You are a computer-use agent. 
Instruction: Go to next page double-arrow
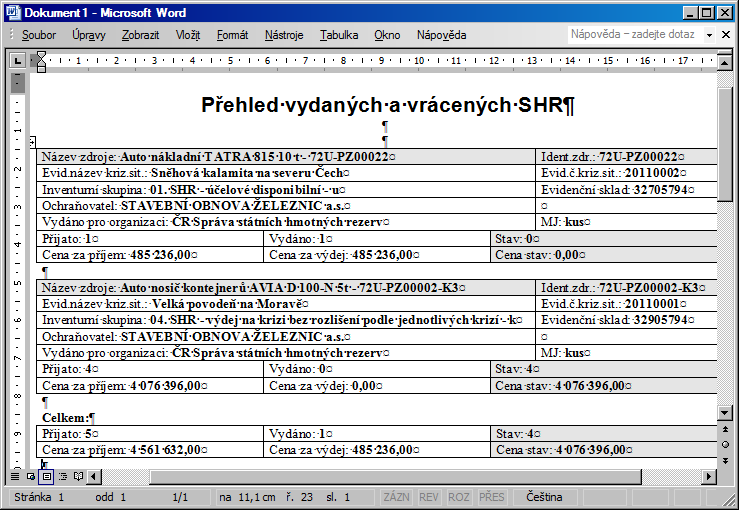(x=725, y=460)
